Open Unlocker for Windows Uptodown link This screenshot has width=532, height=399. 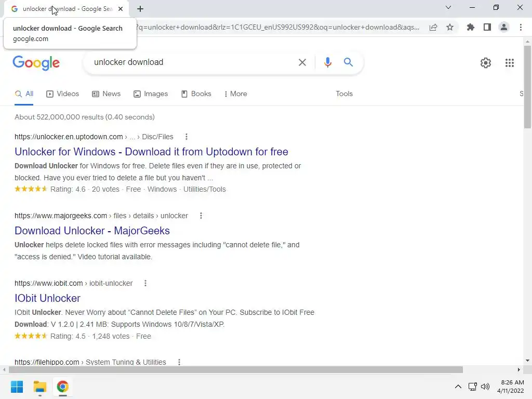point(151,152)
